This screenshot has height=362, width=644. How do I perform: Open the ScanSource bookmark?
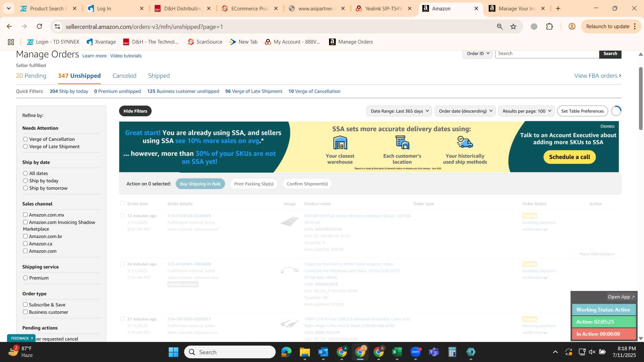click(x=205, y=42)
